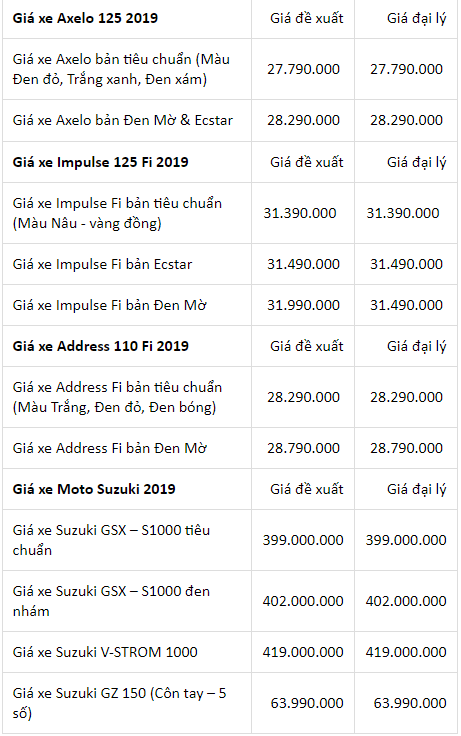Select the Impulse Fi standard price 31.390.000 in Giá đề xuất
Image resolution: width=461 pixels, height=736 pixels.
coord(300,213)
